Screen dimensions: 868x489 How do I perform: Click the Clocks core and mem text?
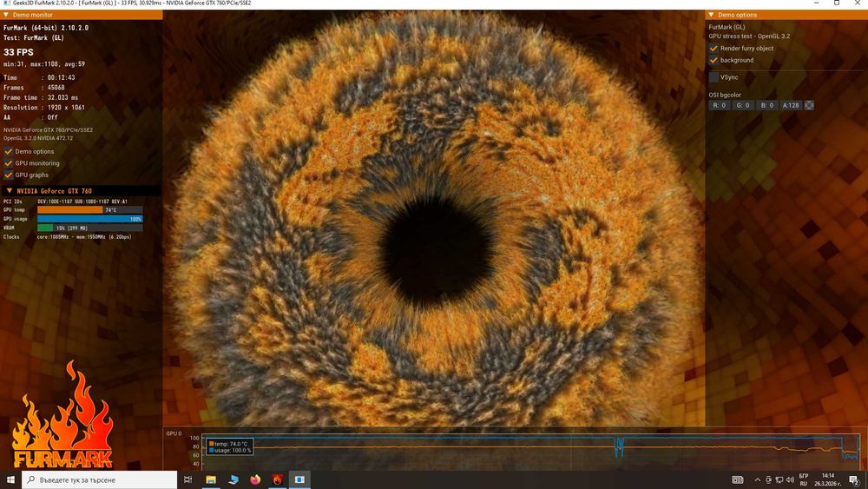click(x=84, y=237)
